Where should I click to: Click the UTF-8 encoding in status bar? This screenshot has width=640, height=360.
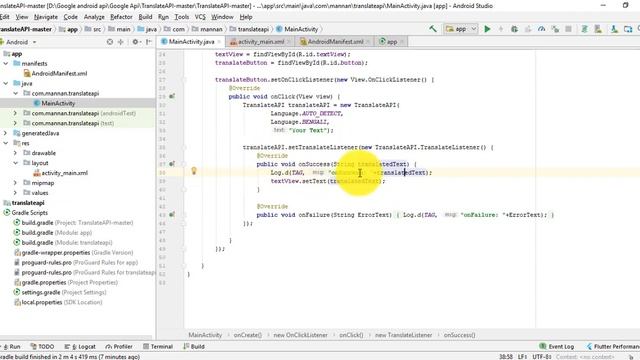[x=542, y=357]
